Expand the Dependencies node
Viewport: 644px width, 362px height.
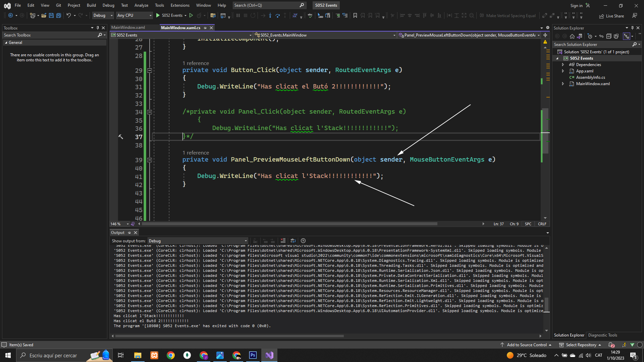[563, 65]
